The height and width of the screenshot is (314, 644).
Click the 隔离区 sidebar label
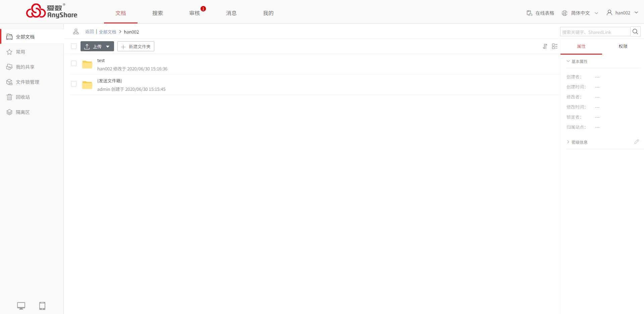pos(23,112)
